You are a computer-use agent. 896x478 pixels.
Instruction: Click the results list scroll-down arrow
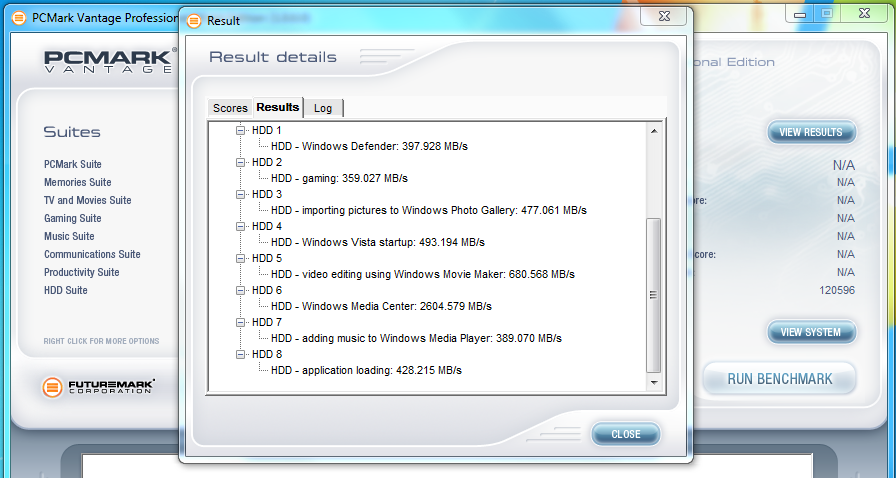(x=654, y=383)
